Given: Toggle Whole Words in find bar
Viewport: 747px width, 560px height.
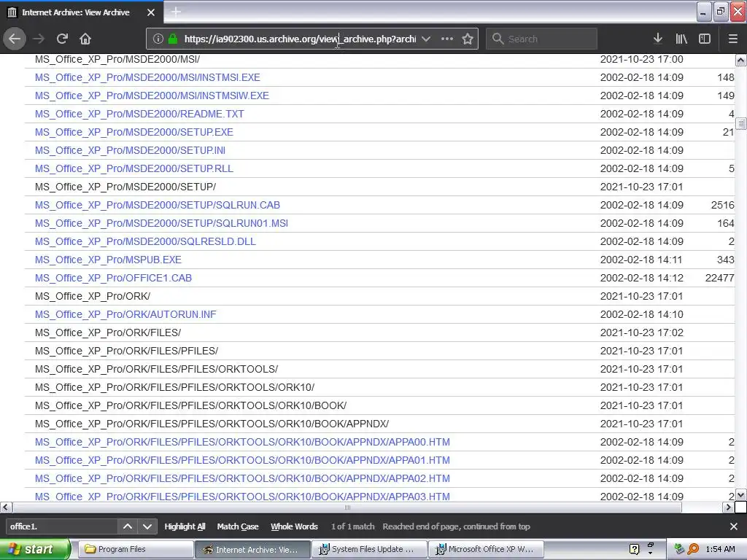Looking at the screenshot, I should click(294, 526).
